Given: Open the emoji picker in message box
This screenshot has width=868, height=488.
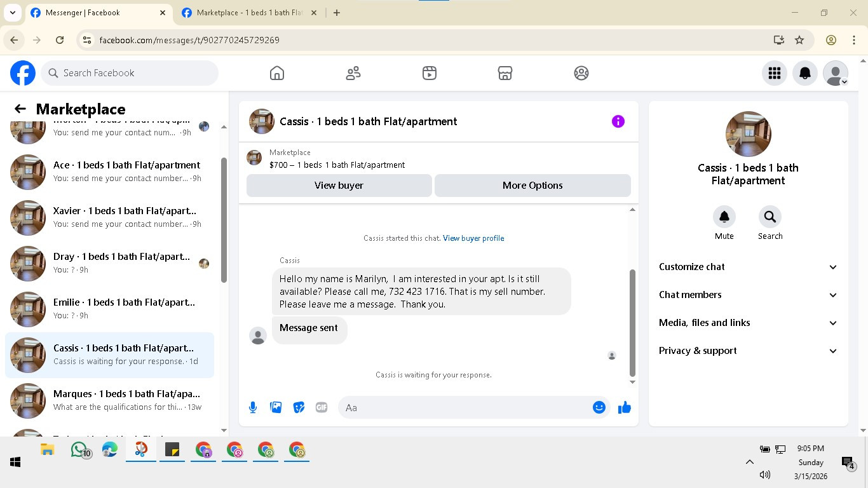Looking at the screenshot, I should click(599, 407).
